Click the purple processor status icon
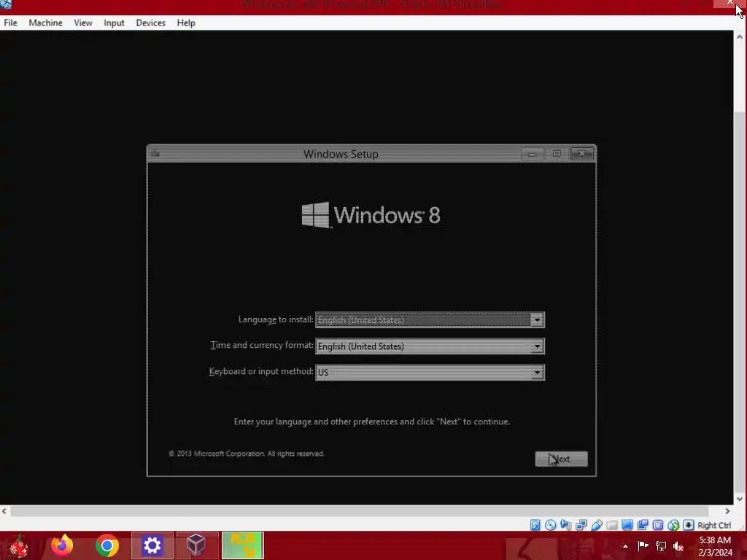This screenshot has height=560, width=747. [658, 525]
